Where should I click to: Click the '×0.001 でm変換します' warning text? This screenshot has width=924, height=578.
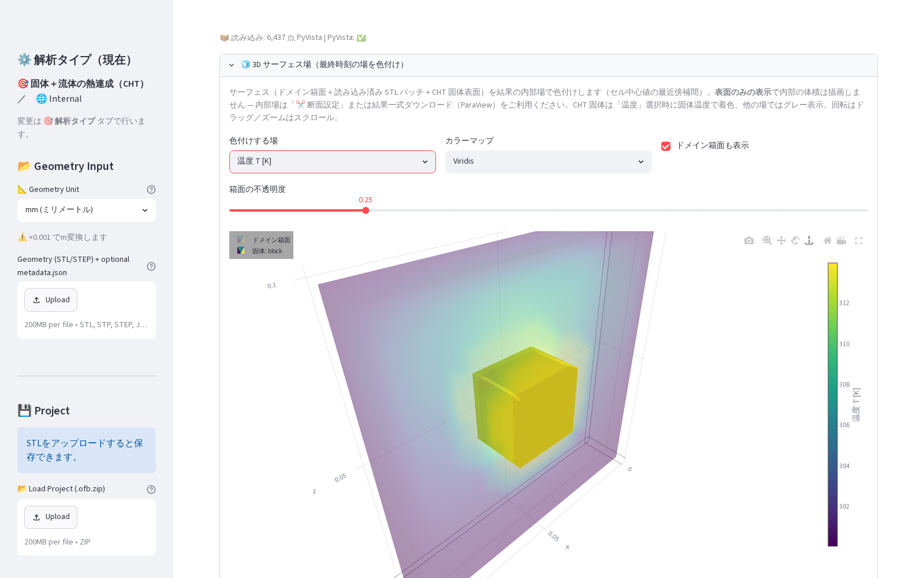click(62, 238)
